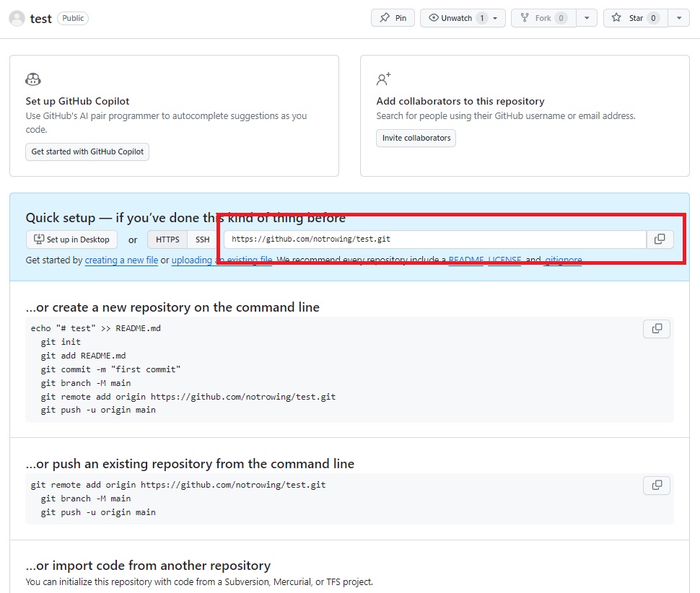Image resolution: width=700 pixels, height=593 pixels.
Task: Click the fork count 0 badge
Action: coord(561,18)
